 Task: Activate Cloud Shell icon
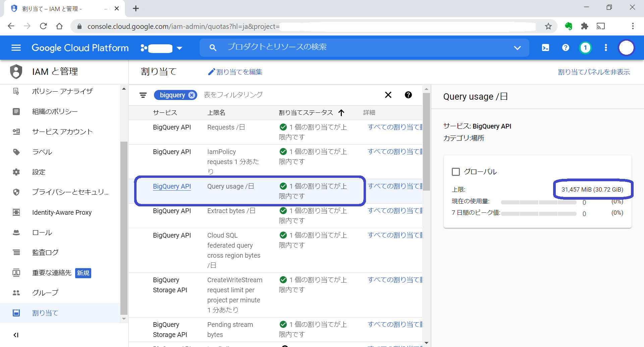point(546,48)
